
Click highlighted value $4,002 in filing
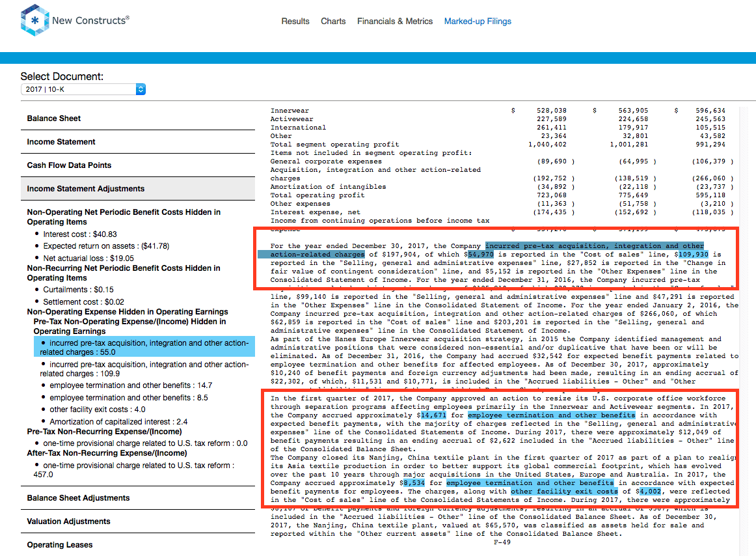click(650, 492)
